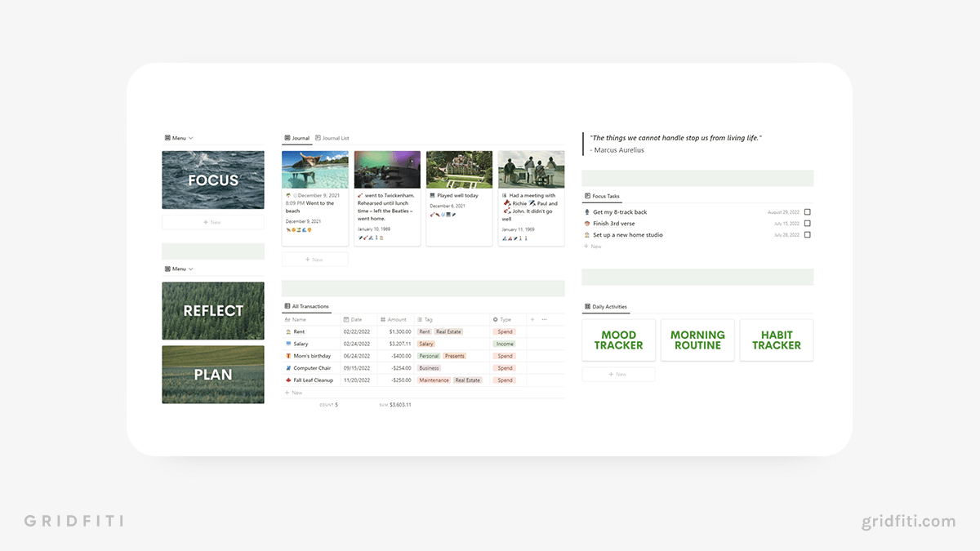Click the microphone icon beside Get my 8-track back
This screenshot has width=980, height=551.
click(587, 212)
